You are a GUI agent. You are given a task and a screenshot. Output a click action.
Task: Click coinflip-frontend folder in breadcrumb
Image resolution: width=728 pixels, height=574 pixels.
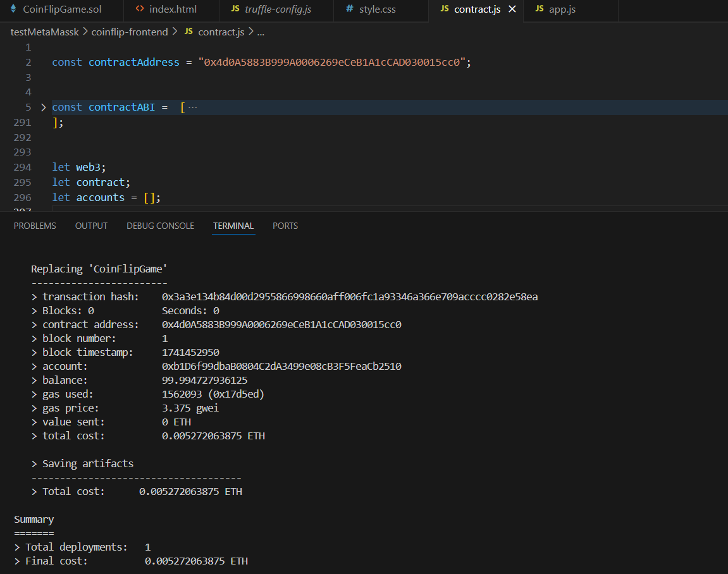[x=130, y=32]
